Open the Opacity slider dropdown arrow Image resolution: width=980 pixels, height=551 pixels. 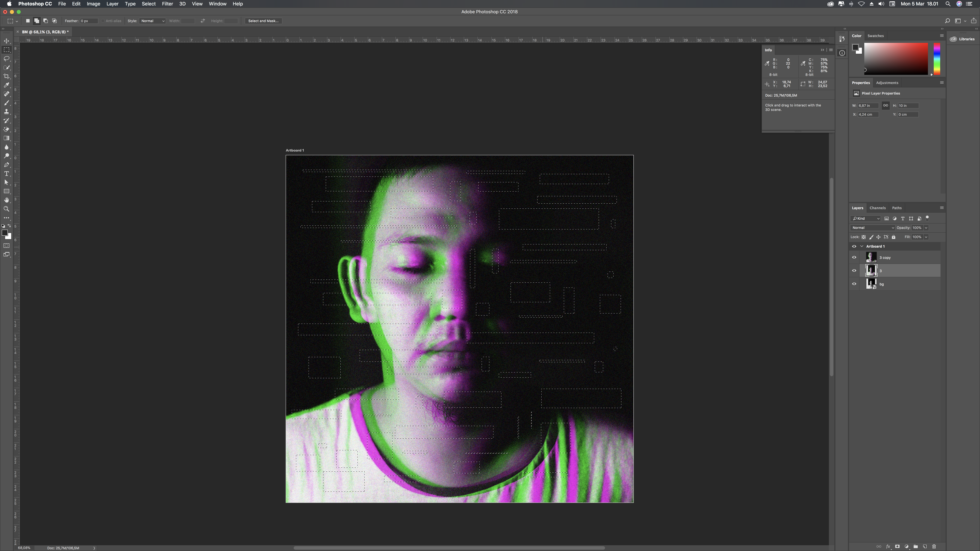click(926, 228)
